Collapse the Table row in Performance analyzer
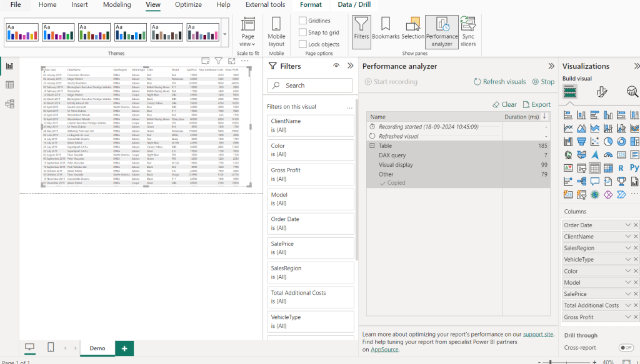 [372, 145]
